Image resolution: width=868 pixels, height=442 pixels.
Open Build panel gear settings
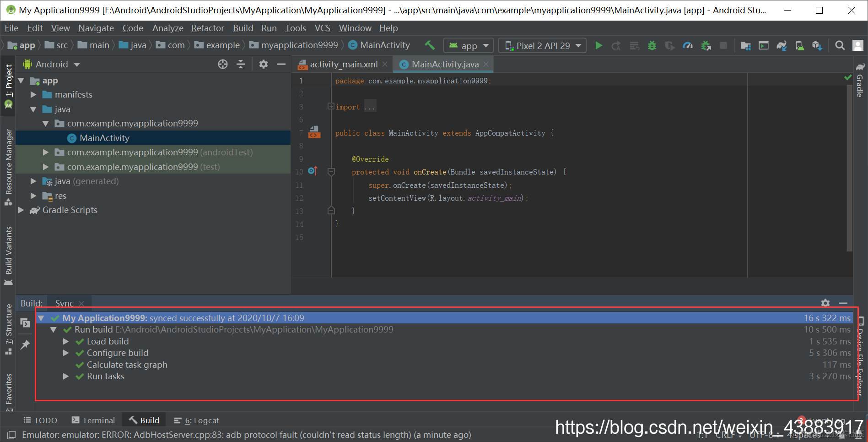825,303
